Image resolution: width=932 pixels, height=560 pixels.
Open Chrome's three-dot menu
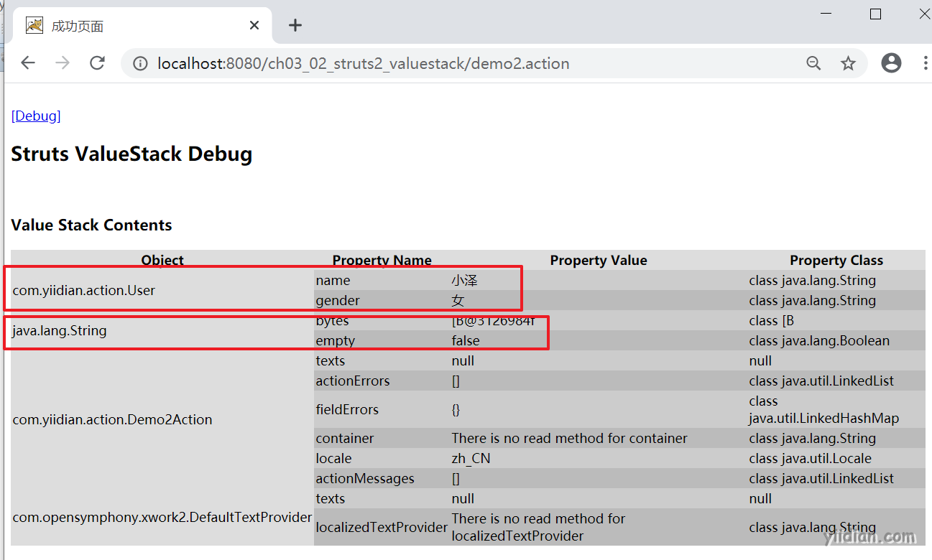pos(925,63)
